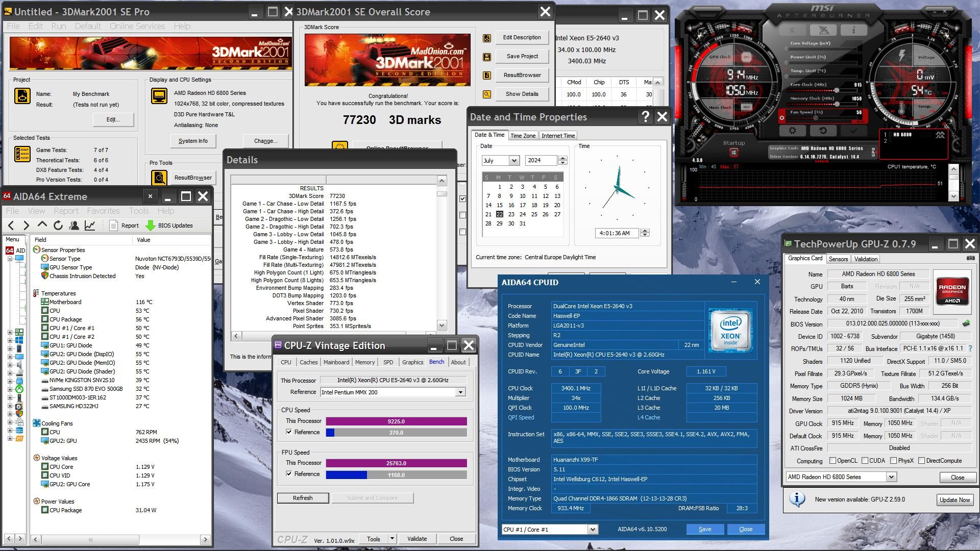The width and height of the screenshot is (980, 551).
Task: Click the Save Project floppy icon
Action: point(487,57)
